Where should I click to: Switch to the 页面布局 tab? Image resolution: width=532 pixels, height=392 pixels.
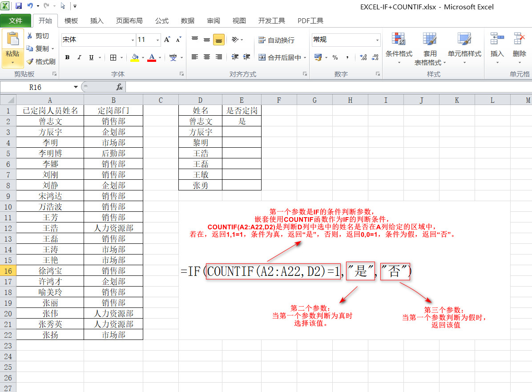129,21
